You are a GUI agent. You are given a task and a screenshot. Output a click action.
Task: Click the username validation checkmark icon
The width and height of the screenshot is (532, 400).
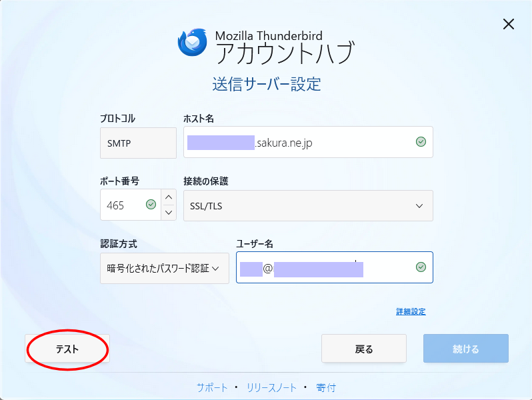coord(421,267)
